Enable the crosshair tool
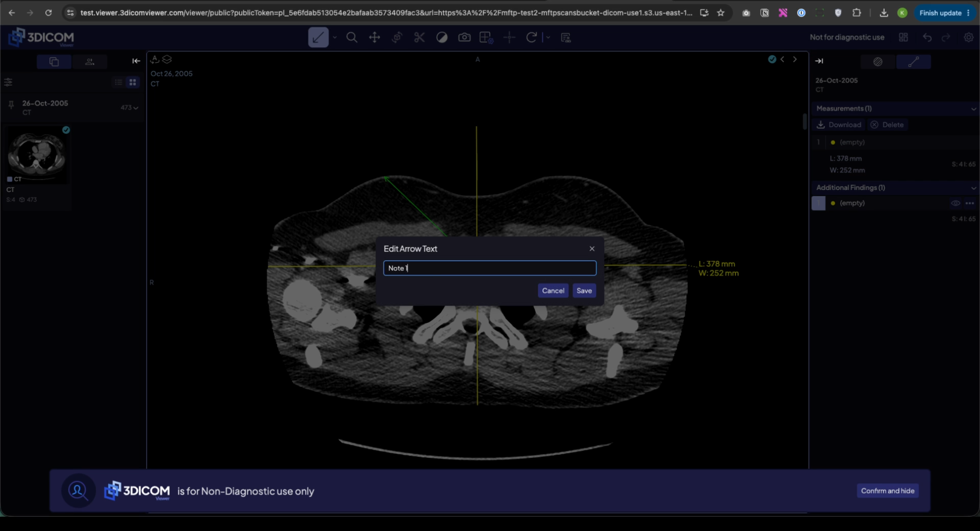The image size is (980, 531). [x=509, y=37]
